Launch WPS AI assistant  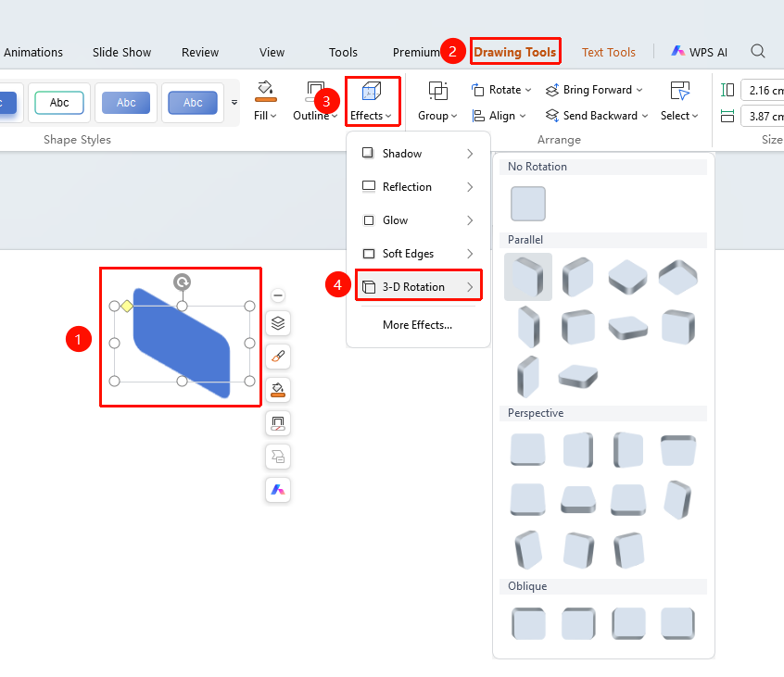(699, 52)
